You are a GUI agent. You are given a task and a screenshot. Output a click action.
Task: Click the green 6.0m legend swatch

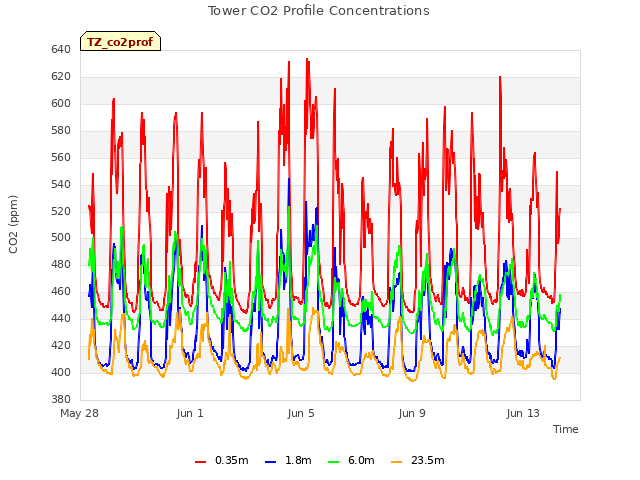tap(334, 461)
